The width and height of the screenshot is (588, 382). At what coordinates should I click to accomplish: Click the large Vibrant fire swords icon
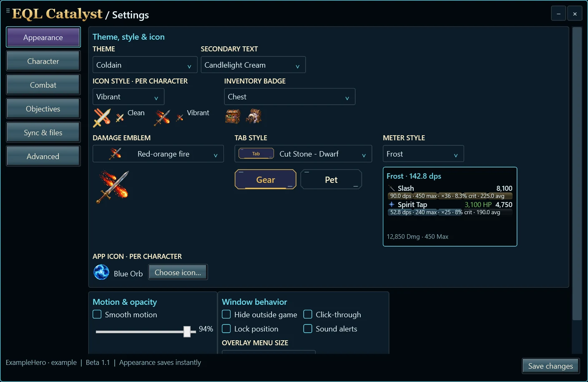tap(162, 117)
